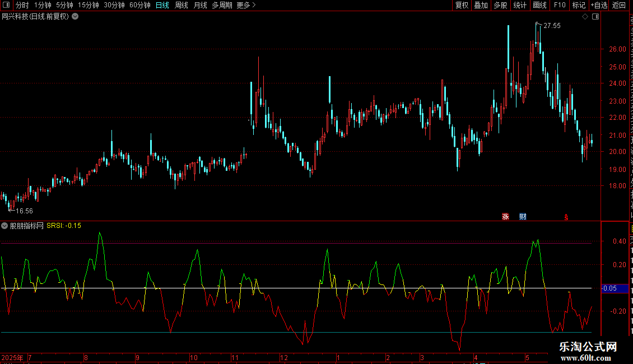Switch to 60分钟 period
This screenshot has height=364, width=633.
pos(139,5)
